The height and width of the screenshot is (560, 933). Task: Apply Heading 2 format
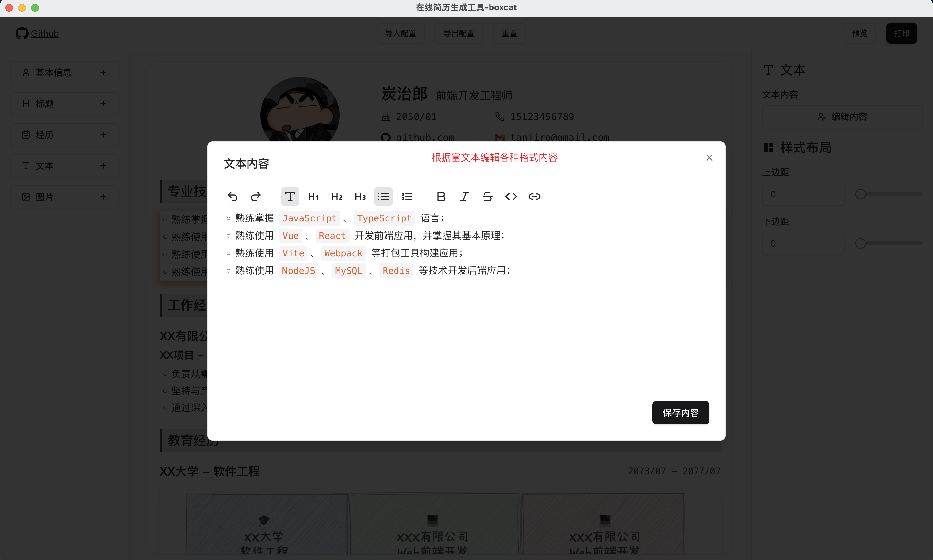tap(337, 196)
